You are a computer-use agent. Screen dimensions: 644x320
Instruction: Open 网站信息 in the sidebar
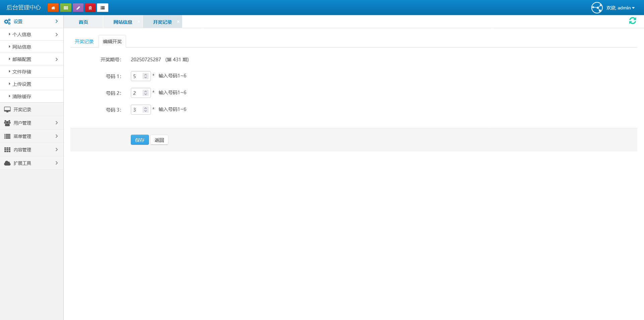tap(32, 47)
